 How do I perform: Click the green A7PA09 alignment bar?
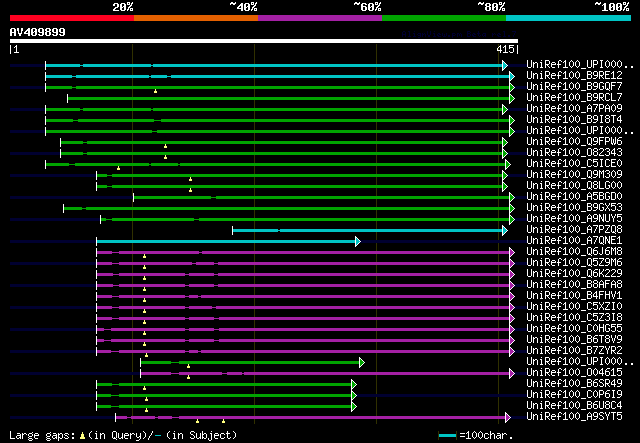[300, 109]
